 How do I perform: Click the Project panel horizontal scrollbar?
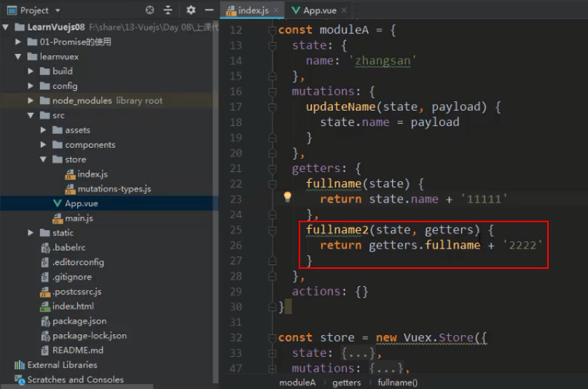[77, 386]
